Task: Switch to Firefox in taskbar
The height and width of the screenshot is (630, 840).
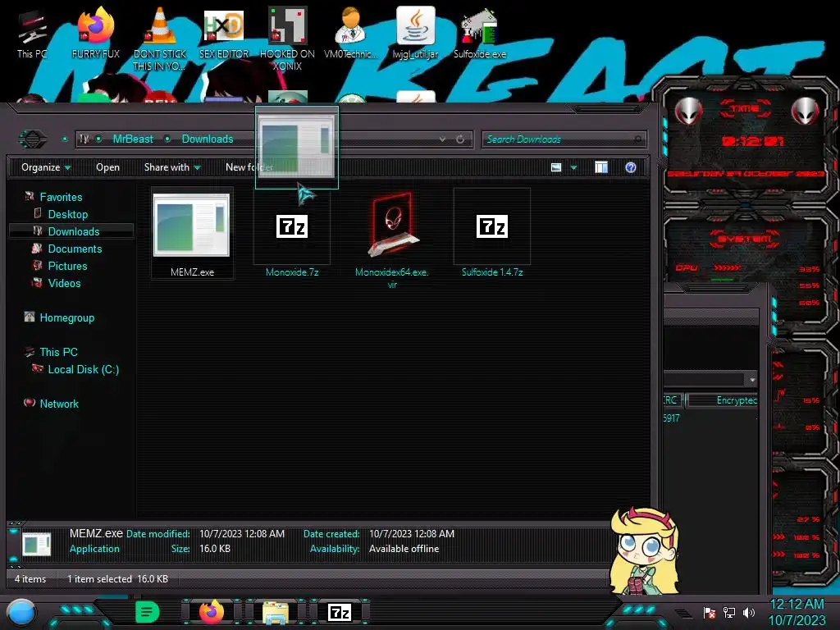Action: pyautogui.click(x=211, y=612)
